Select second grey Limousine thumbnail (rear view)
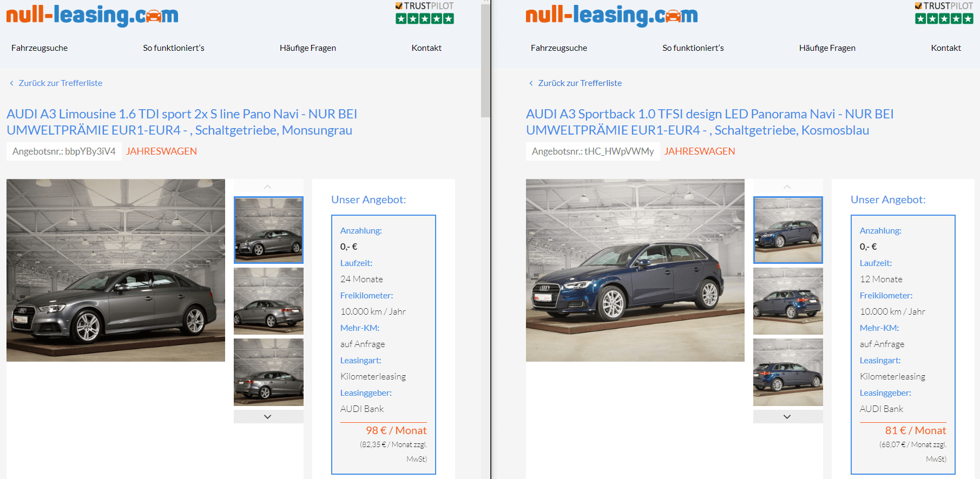Viewport: 980px width, 479px height. (x=268, y=301)
